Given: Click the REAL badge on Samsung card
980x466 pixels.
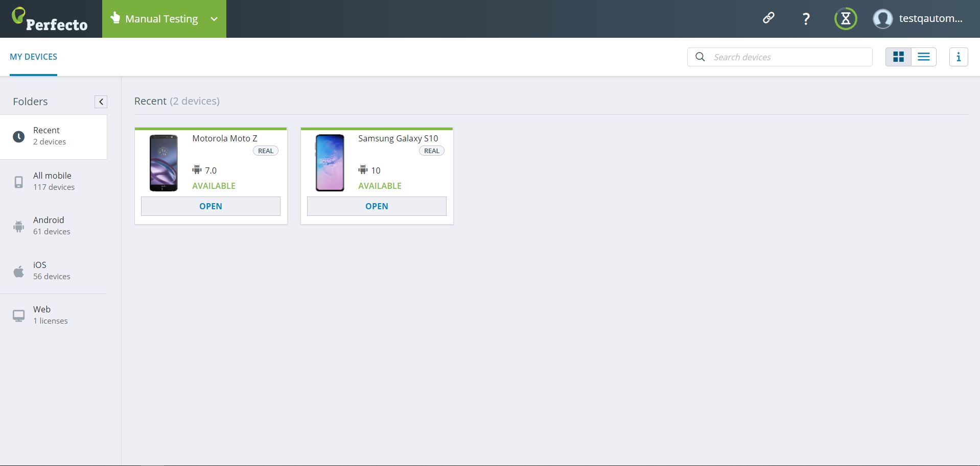Looking at the screenshot, I should (x=432, y=151).
